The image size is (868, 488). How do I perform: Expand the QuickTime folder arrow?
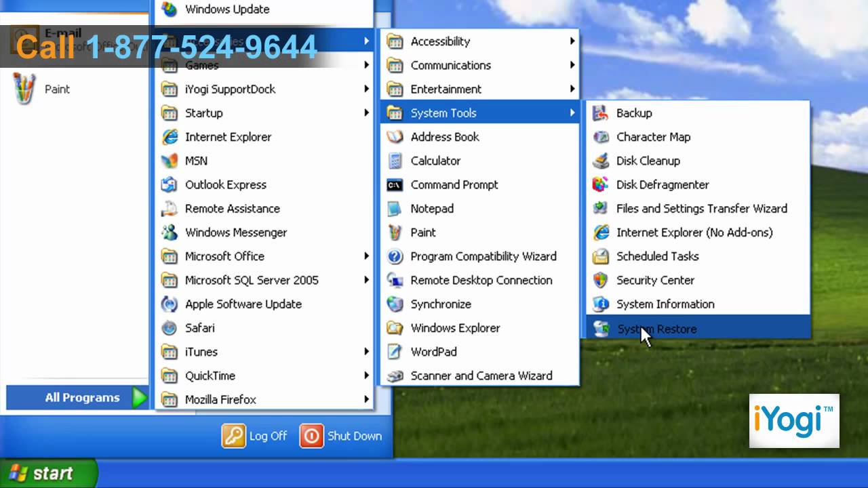coord(366,375)
